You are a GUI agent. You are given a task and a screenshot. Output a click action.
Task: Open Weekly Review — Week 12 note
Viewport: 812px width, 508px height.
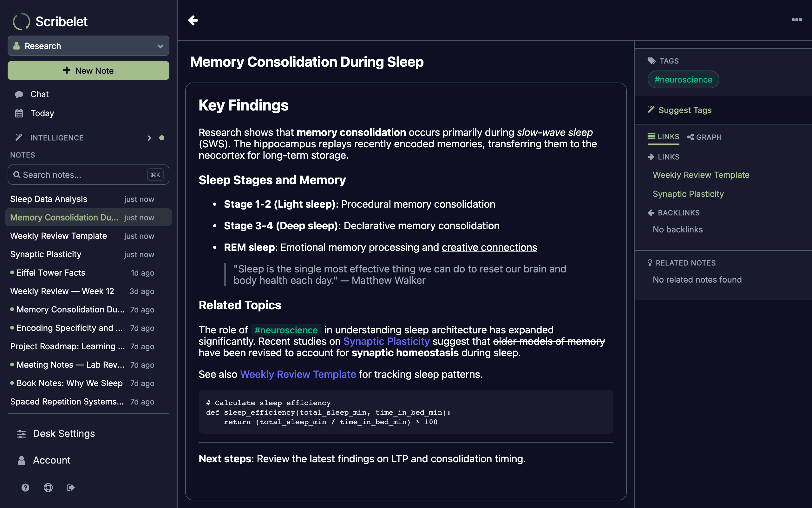(x=88, y=291)
